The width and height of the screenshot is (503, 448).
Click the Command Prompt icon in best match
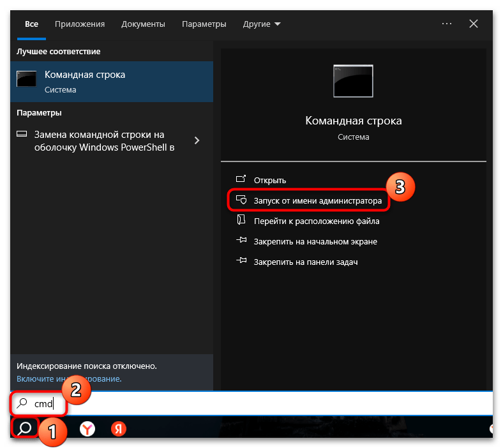pos(26,79)
